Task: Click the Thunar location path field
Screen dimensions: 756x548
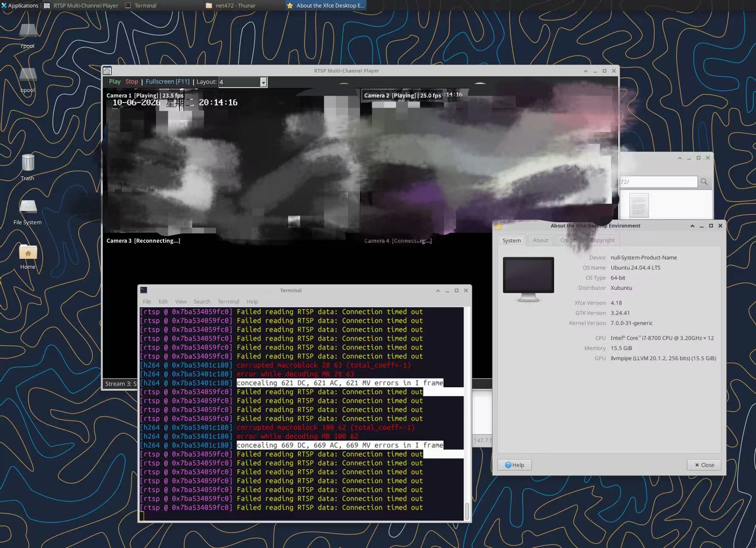Action: pyautogui.click(x=658, y=182)
